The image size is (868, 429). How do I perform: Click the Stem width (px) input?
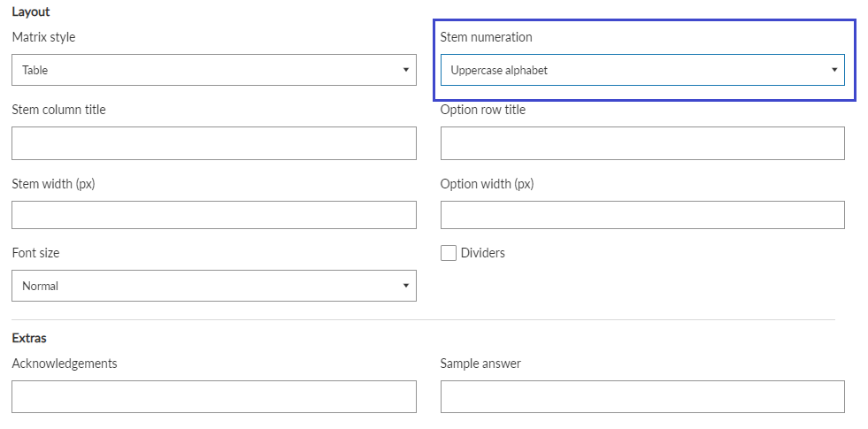pyautogui.click(x=213, y=215)
